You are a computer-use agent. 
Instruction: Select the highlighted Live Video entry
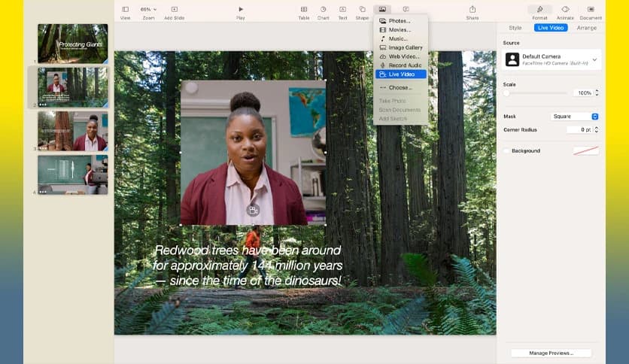coord(400,74)
